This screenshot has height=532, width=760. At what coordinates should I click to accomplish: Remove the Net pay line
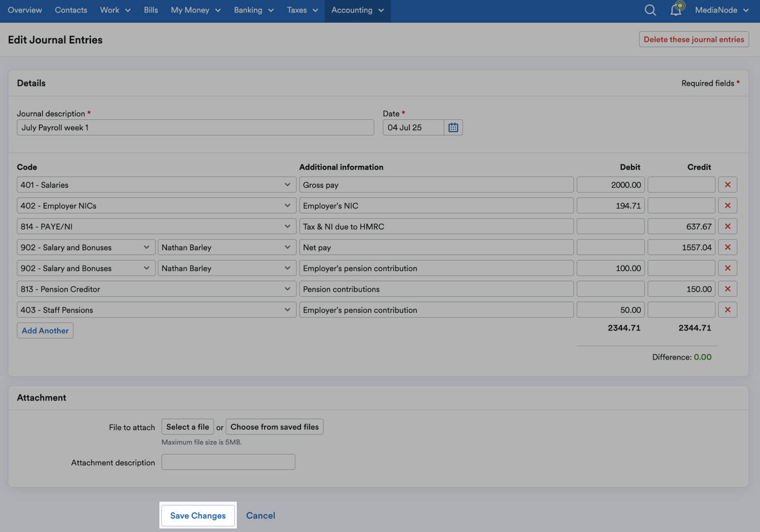tap(728, 247)
